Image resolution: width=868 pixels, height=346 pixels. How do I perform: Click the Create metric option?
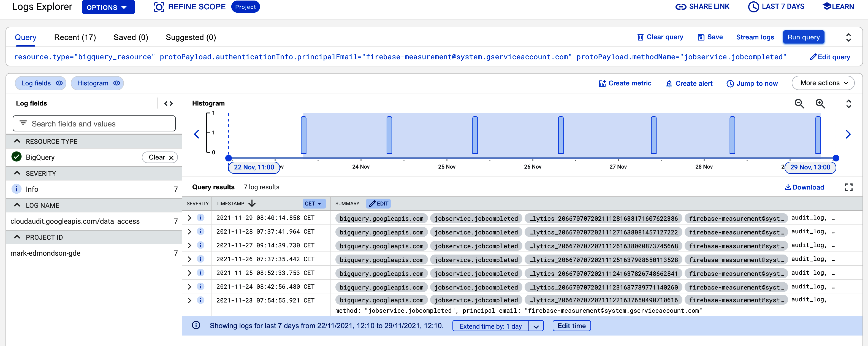[625, 83]
